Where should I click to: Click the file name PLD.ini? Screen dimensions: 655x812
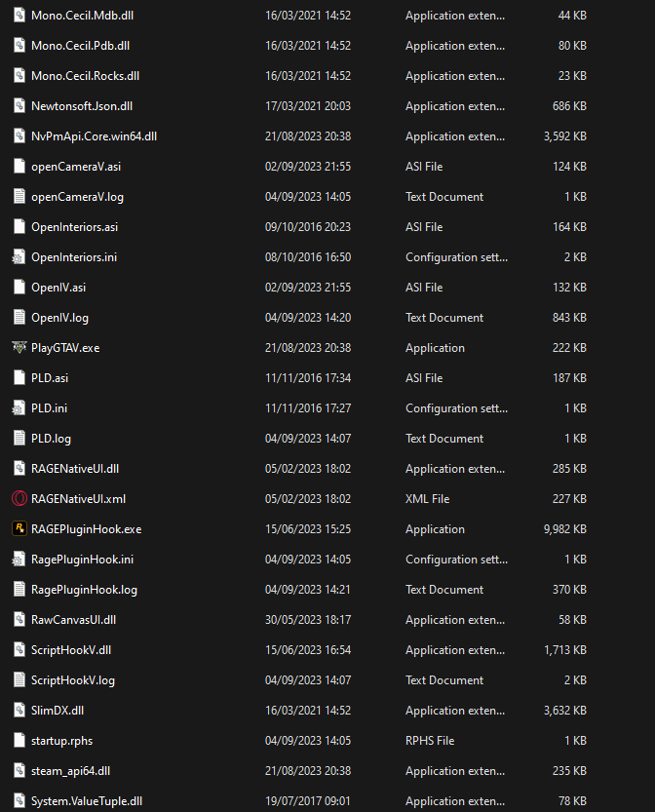(49, 408)
